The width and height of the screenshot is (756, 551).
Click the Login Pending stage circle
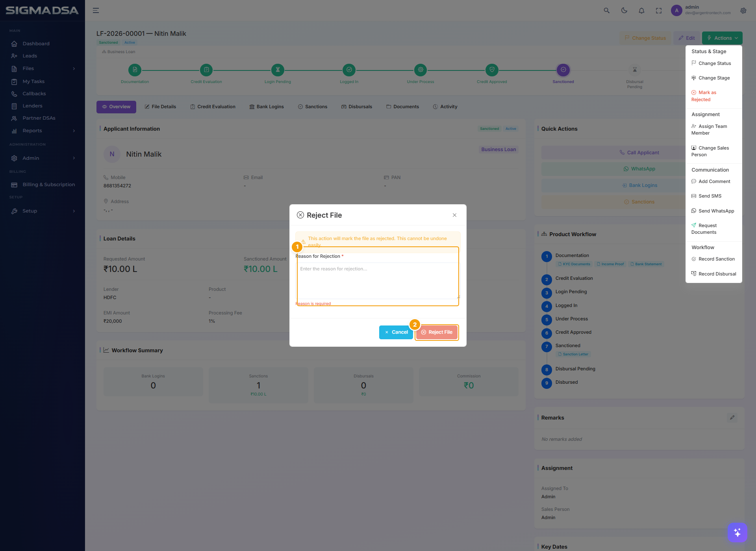278,70
